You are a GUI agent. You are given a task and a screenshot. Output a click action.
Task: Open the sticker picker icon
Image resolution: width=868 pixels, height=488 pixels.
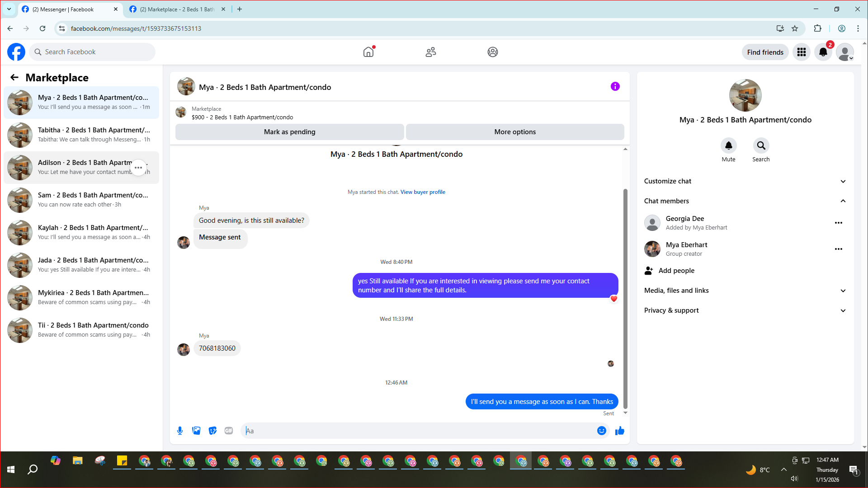click(212, 431)
